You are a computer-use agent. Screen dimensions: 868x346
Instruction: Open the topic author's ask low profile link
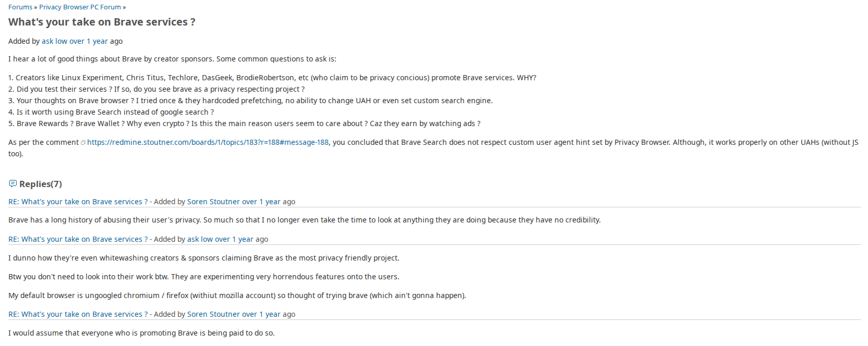54,41
